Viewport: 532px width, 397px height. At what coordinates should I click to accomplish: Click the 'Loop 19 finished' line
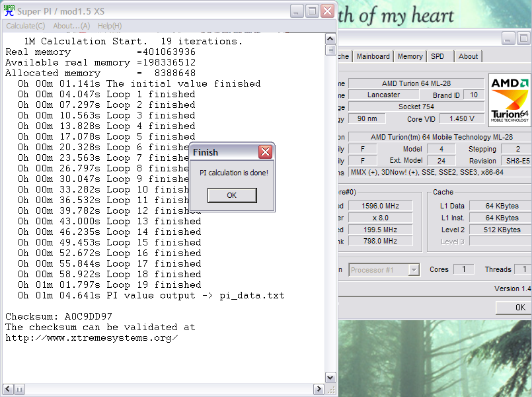(109, 285)
